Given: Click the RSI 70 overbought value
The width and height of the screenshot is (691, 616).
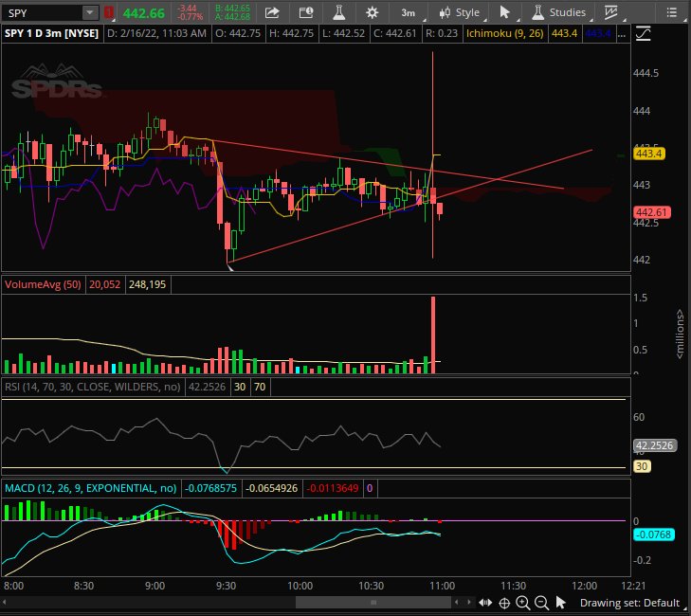Looking at the screenshot, I should click(x=260, y=387).
